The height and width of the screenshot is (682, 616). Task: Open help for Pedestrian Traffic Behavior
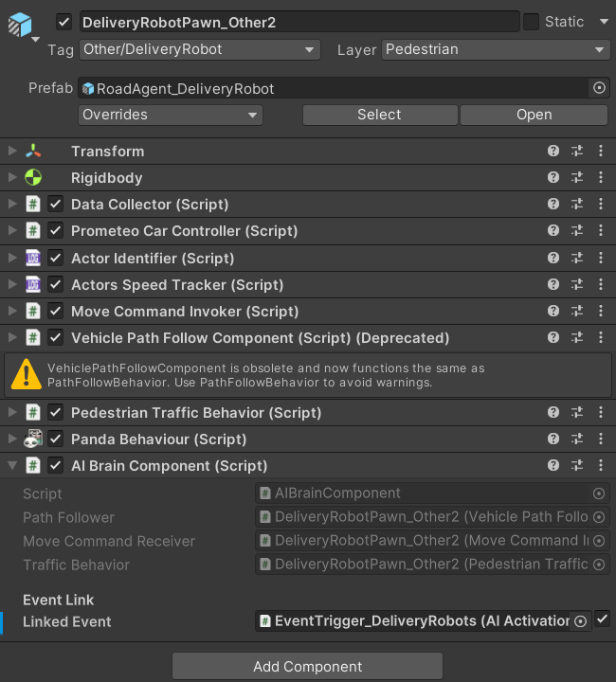click(553, 412)
